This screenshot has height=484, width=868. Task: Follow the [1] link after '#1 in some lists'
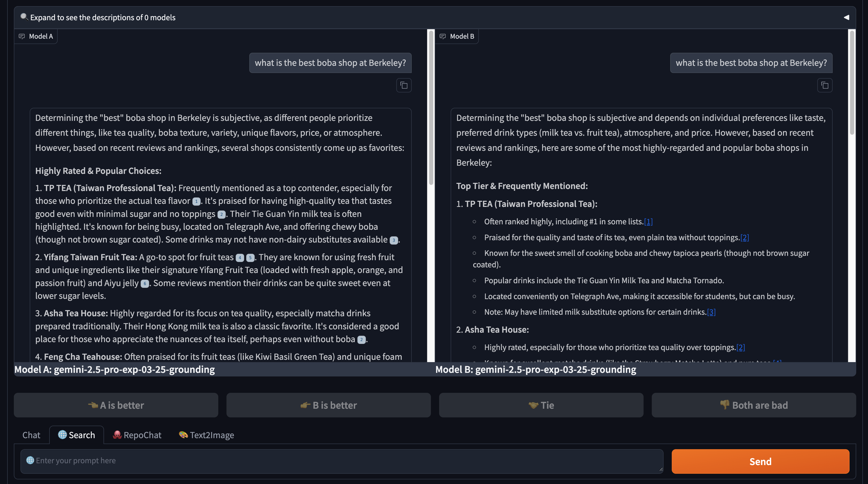[648, 222]
